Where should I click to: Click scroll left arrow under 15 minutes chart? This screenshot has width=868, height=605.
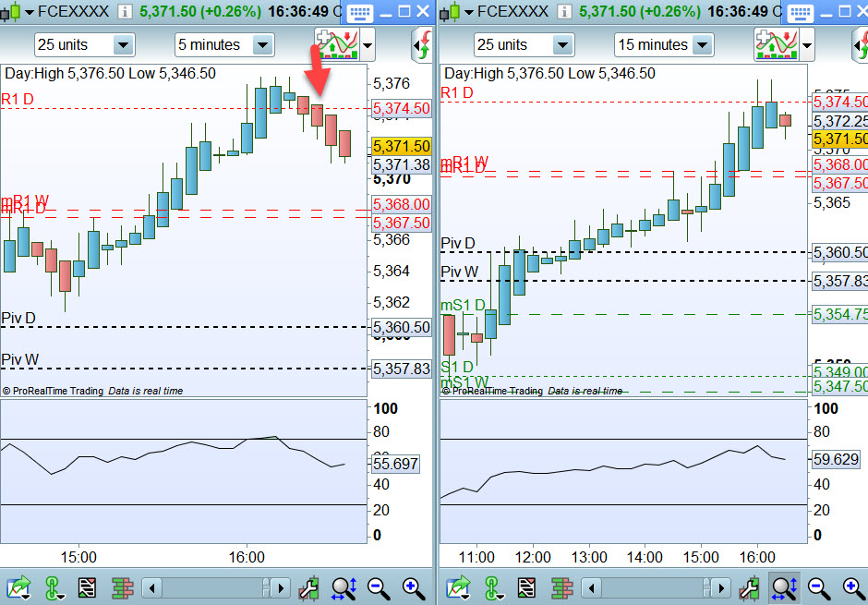point(591,587)
